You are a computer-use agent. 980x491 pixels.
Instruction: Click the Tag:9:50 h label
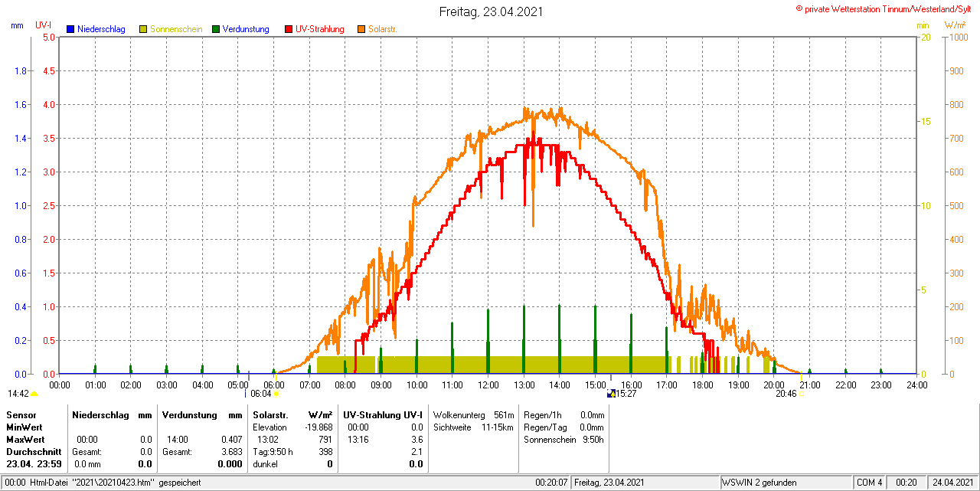[x=273, y=451]
